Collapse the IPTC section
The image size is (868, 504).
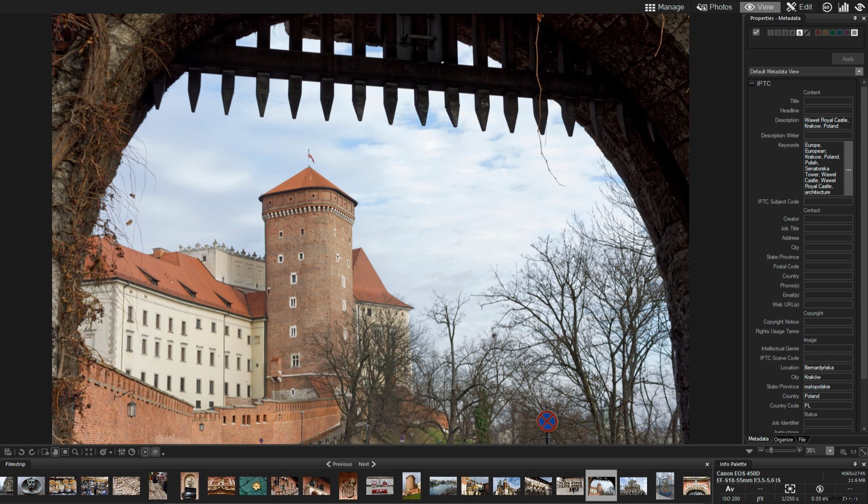[x=751, y=83]
